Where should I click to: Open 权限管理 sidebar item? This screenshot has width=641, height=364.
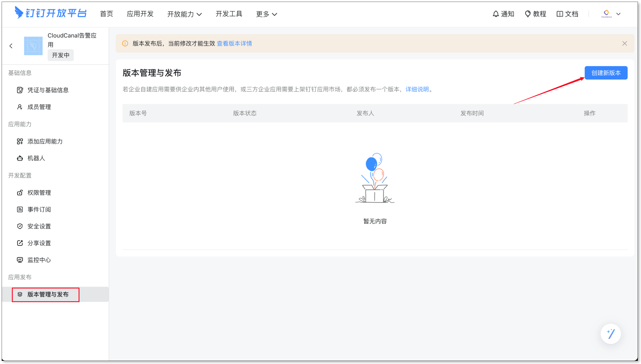click(39, 193)
